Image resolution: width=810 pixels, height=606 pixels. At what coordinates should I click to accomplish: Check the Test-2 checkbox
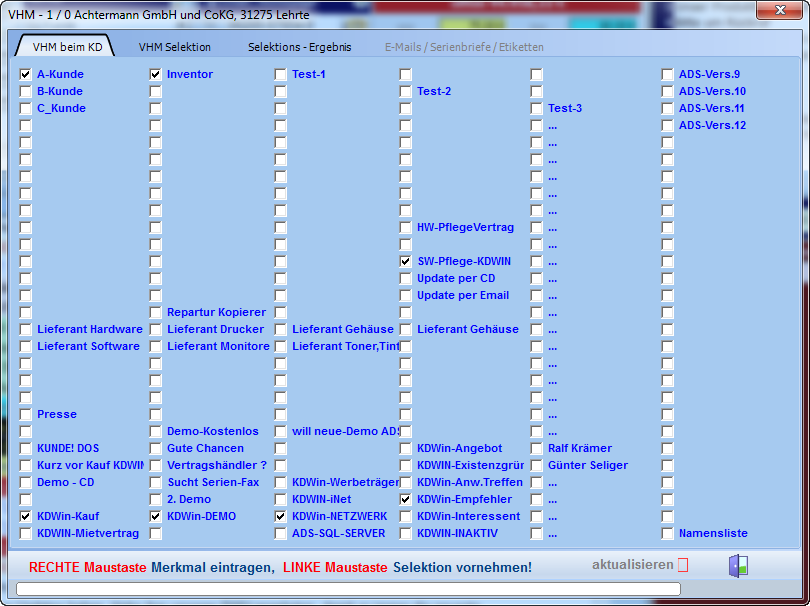406,91
